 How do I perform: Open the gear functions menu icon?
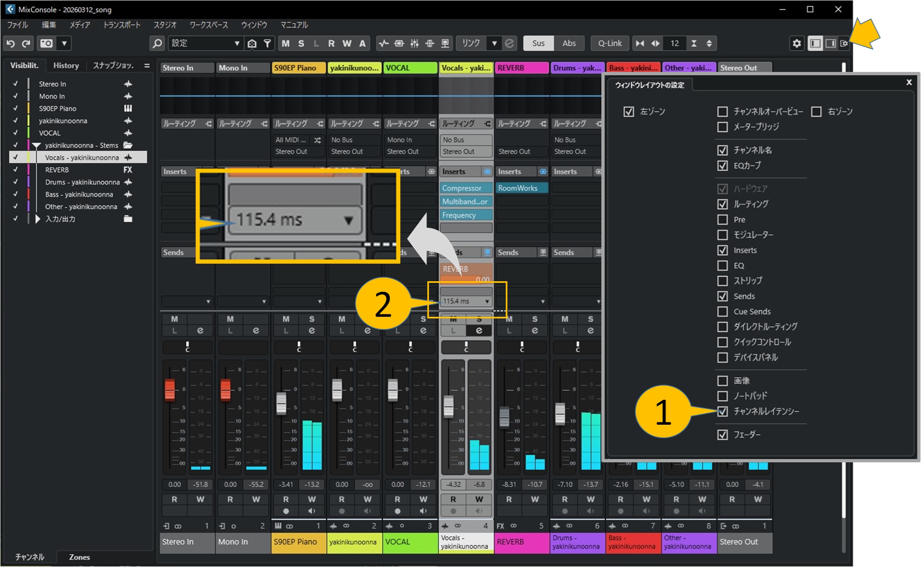[797, 43]
